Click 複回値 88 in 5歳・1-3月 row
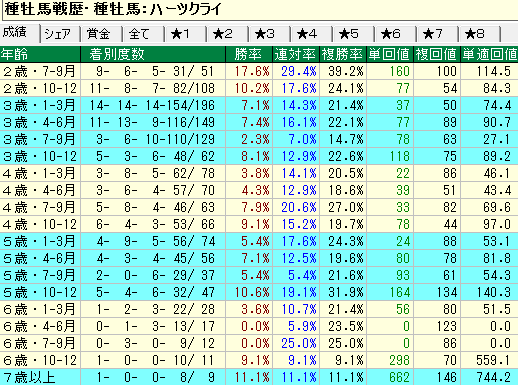Viewport: 518px width, 385px height. pyautogui.click(x=437, y=241)
